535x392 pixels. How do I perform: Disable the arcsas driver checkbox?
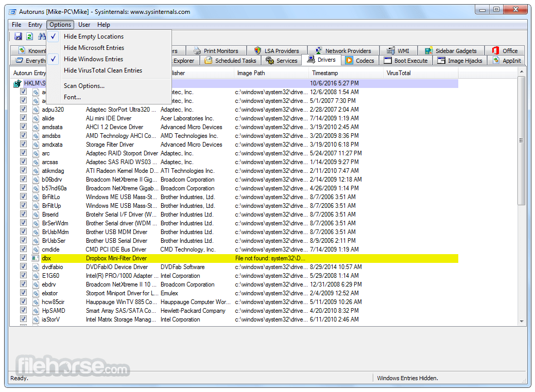(x=23, y=162)
